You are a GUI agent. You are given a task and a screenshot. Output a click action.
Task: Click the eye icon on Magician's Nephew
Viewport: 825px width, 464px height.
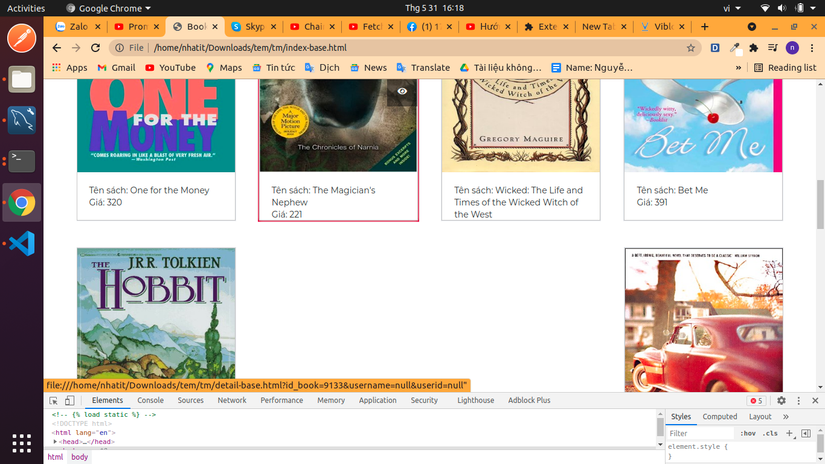pos(402,91)
